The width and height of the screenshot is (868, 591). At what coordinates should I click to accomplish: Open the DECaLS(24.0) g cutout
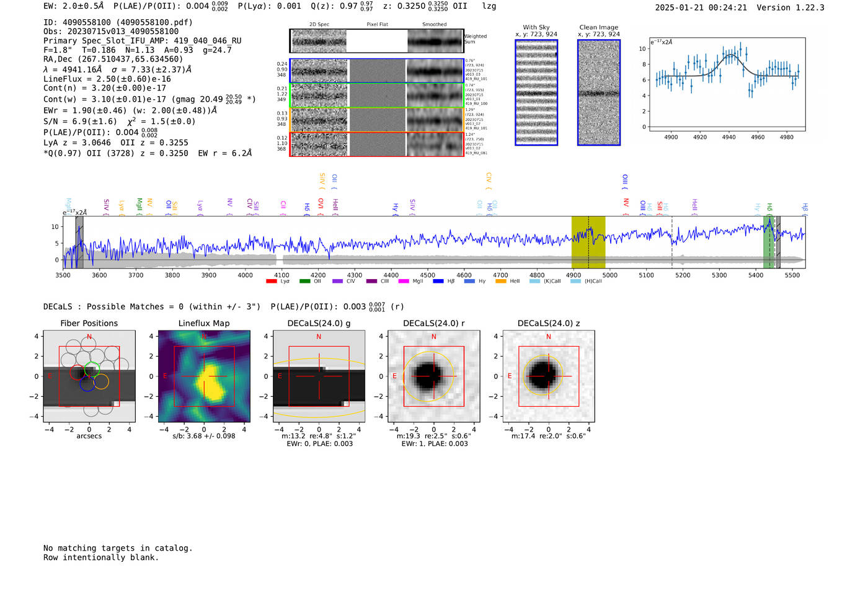tap(319, 376)
